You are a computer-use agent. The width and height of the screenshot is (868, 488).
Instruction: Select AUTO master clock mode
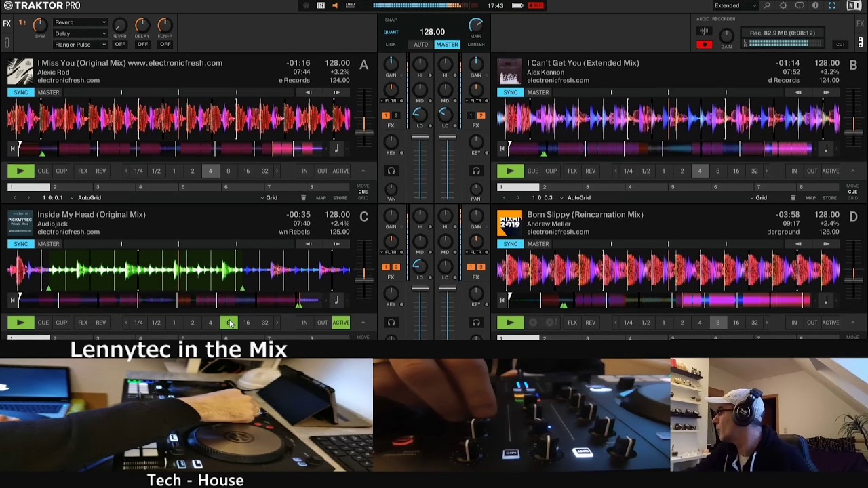tap(421, 45)
